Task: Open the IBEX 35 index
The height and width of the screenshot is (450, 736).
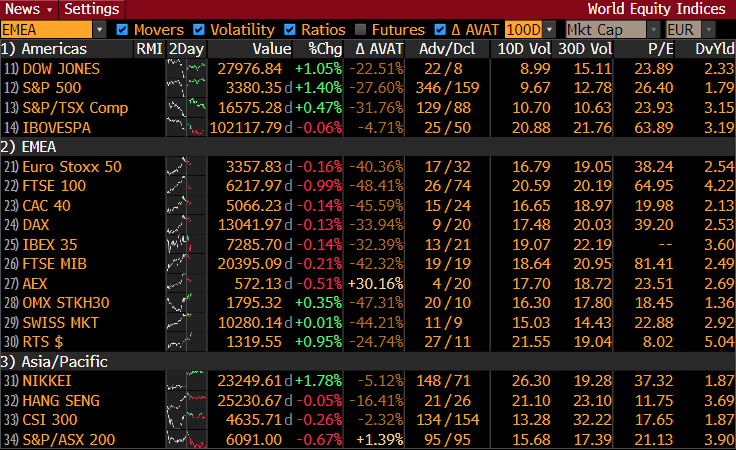Action: 50,244
